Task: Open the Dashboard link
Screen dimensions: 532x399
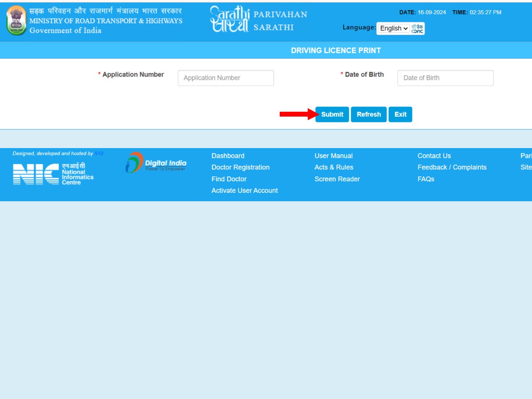Action: click(228, 156)
